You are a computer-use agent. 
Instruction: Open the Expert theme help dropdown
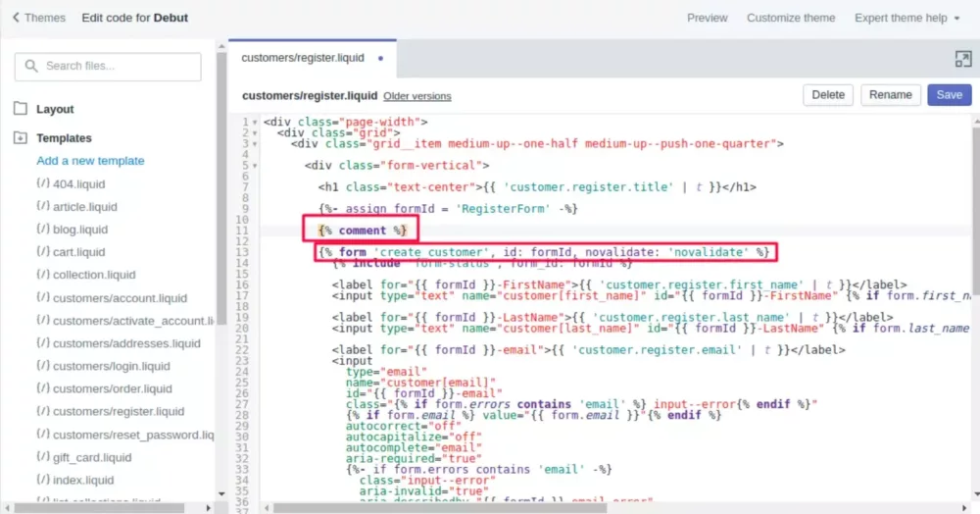pos(906,18)
